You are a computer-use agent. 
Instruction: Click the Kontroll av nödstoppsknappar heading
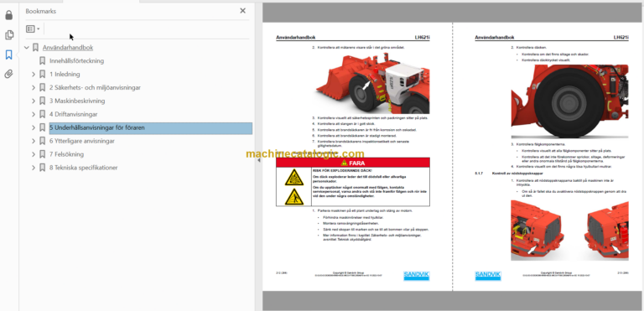point(517,174)
